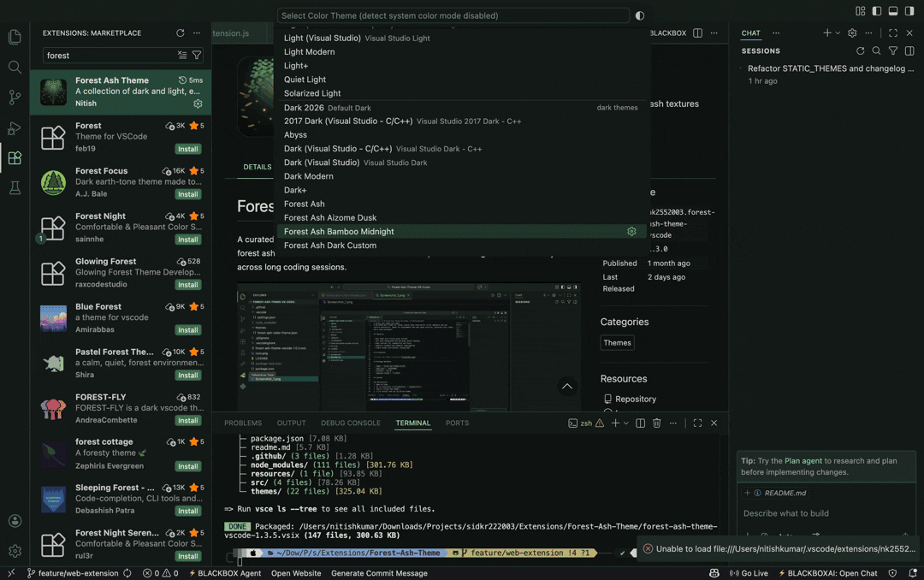This screenshot has width=924, height=580.
Task: Open the Source Control view
Action: [x=15, y=98]
